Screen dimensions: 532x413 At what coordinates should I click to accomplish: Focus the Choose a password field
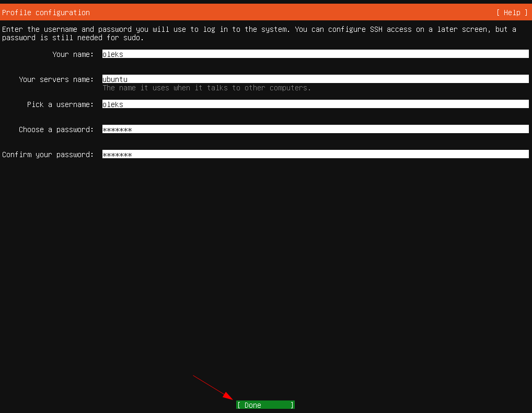coord(315,129)
